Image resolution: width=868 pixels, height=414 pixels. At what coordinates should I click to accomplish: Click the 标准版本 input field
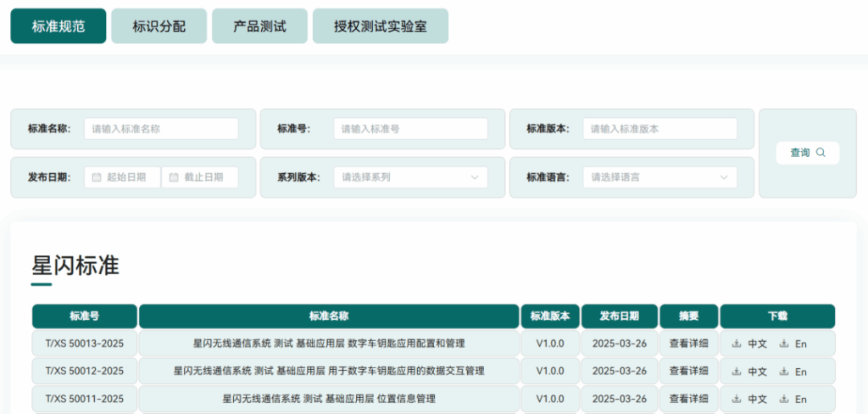click(659, 129)
